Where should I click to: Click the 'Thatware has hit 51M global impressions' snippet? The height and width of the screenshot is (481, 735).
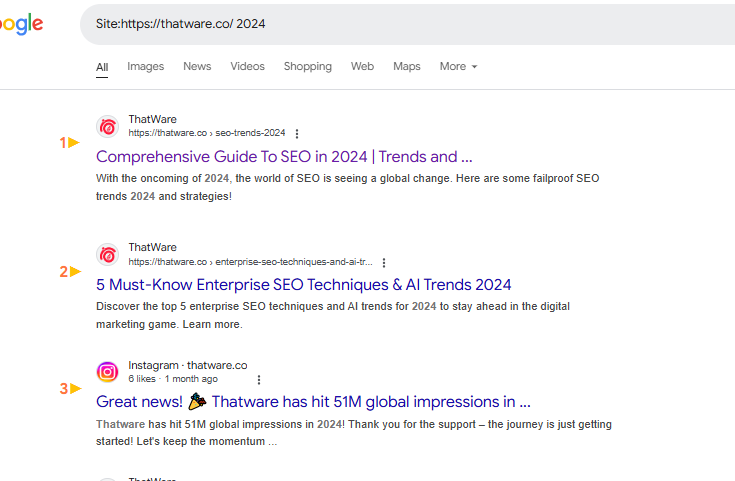(x=354, y=433)
